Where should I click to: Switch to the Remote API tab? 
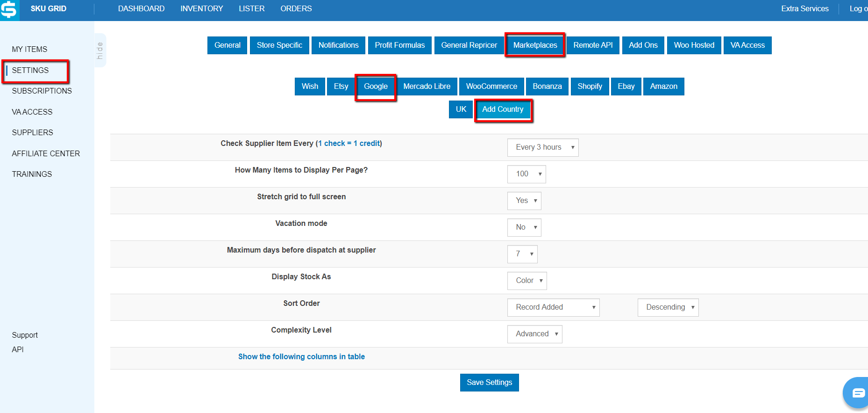point(593,45)
